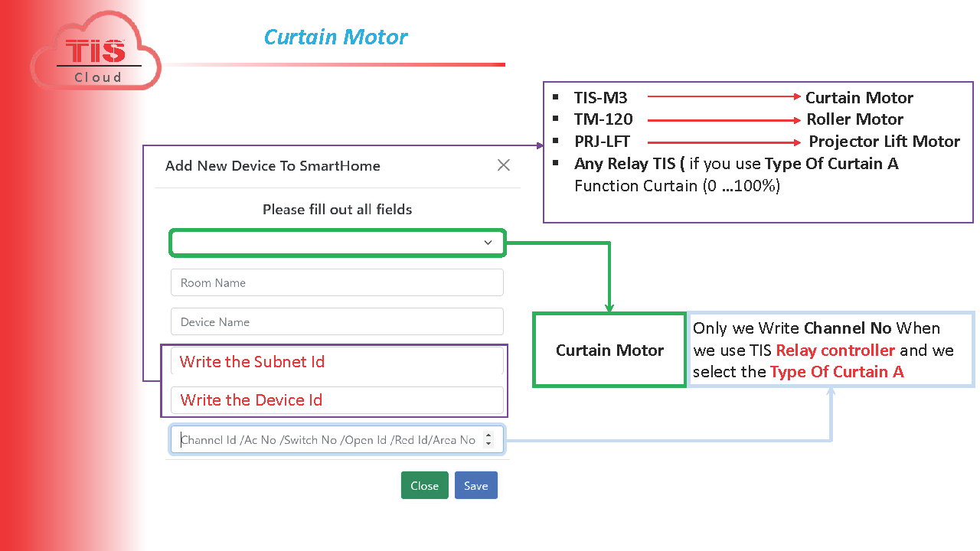Click the Device Id field

337,399
